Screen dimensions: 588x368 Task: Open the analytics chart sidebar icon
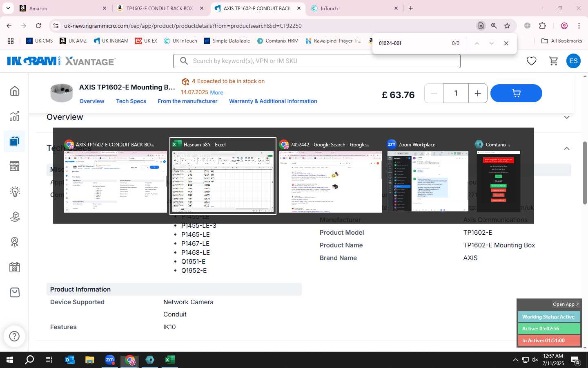[x=15, y=116]
